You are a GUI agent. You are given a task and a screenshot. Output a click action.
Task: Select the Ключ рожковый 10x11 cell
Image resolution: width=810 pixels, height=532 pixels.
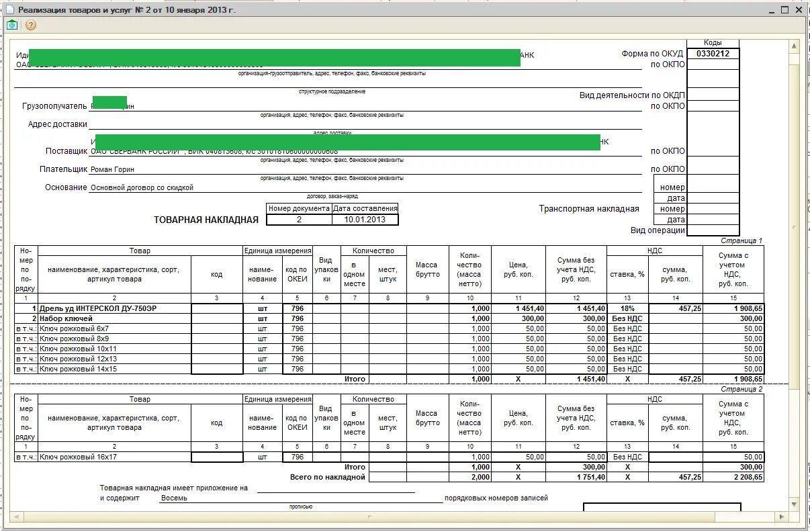pyautogui.click(x=114, y=349)
